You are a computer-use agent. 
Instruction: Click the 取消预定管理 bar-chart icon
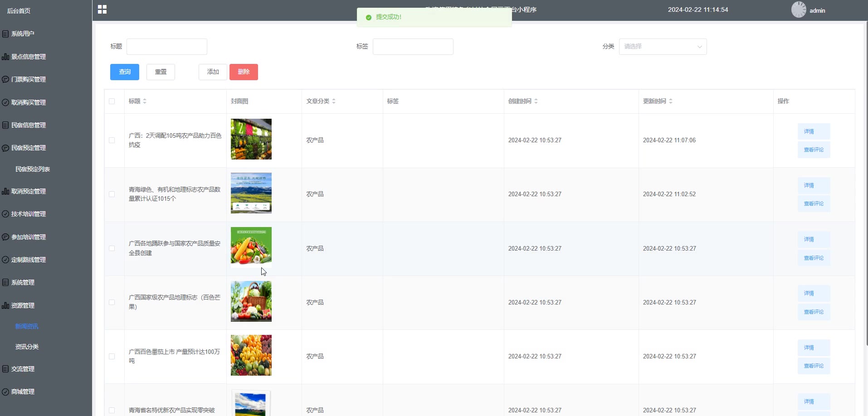(5, 191)
